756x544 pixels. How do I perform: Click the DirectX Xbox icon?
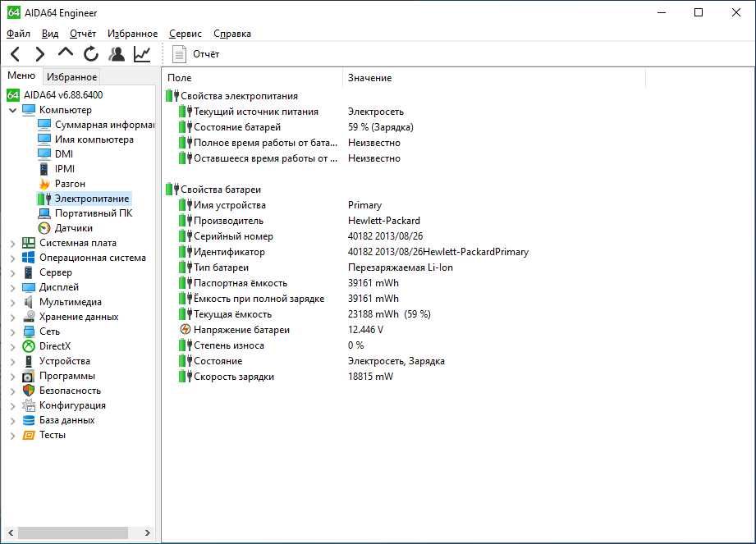pos(29,346)
